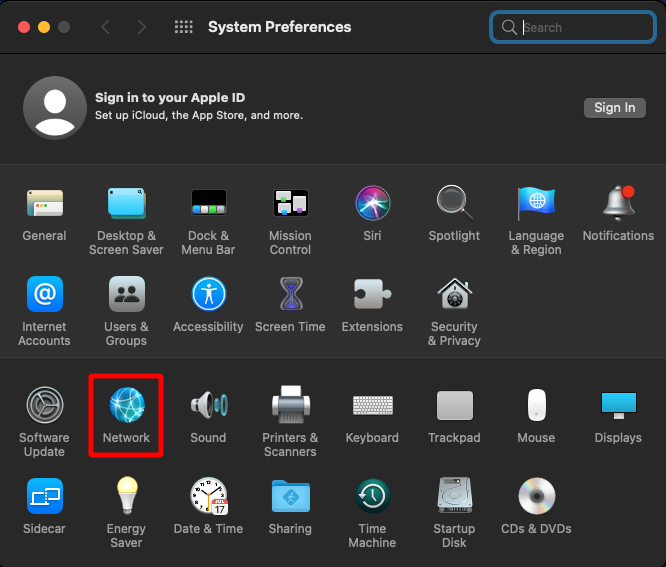
Task: Click the Apple ID profile avatar
Action: point(55,108)
